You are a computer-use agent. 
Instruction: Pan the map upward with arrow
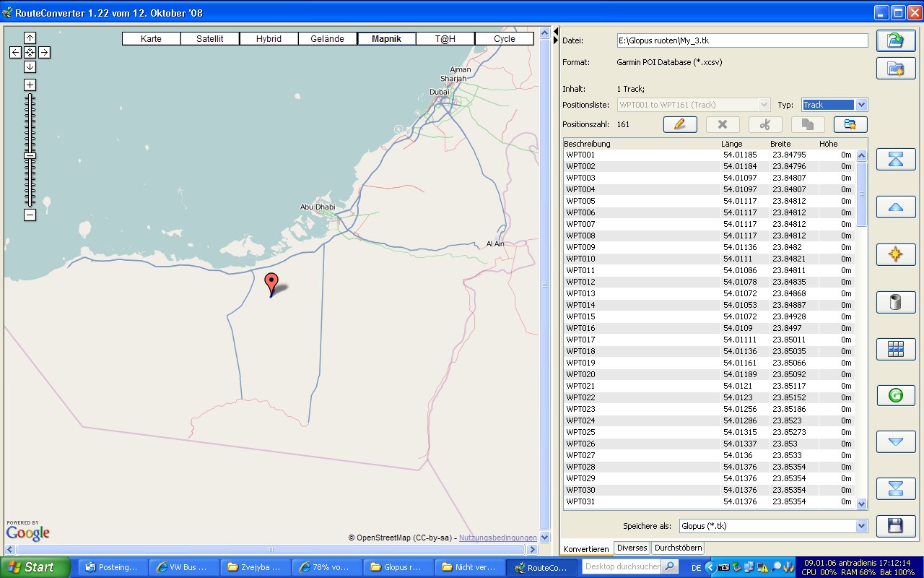click(x=30, y=38)
